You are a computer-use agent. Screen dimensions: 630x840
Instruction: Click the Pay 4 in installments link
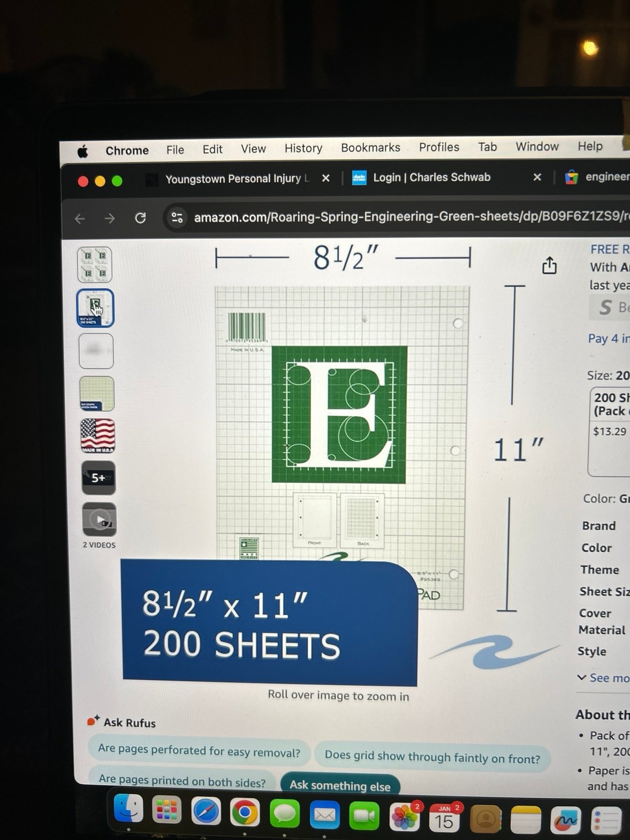click(x=608, y=339)
